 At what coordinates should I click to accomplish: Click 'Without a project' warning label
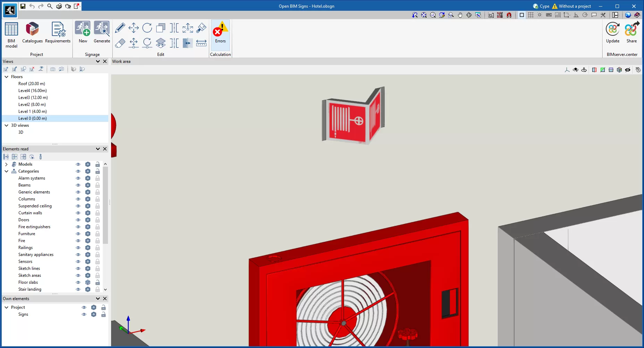point(571,6)
